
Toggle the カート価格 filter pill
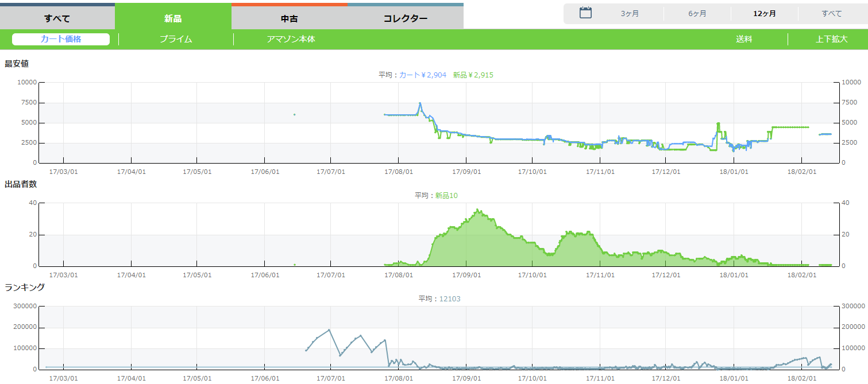61,39
